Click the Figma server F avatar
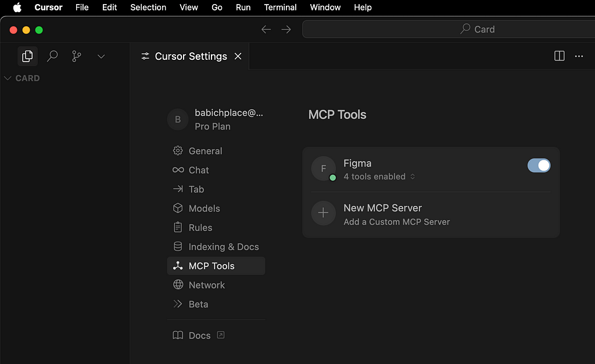595x364 pixels. [323, 168]
